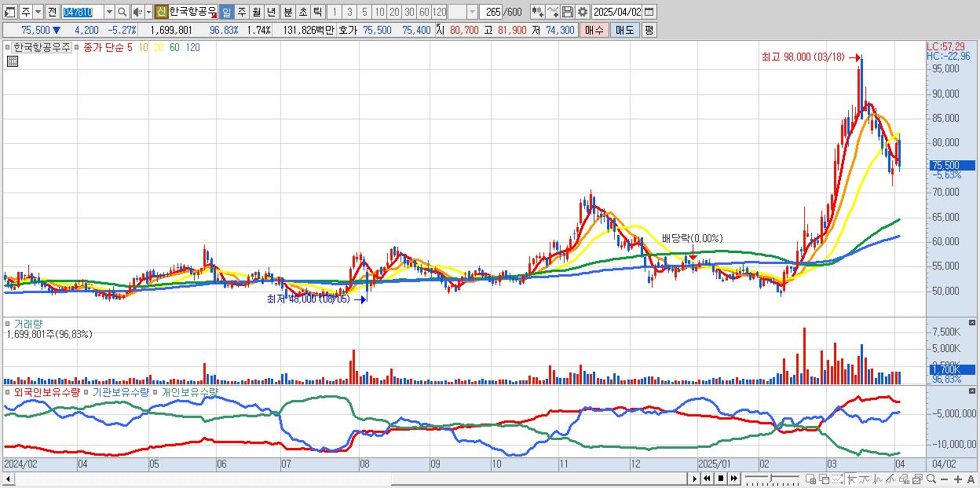Open chart settings gear icon

(582, 12)
